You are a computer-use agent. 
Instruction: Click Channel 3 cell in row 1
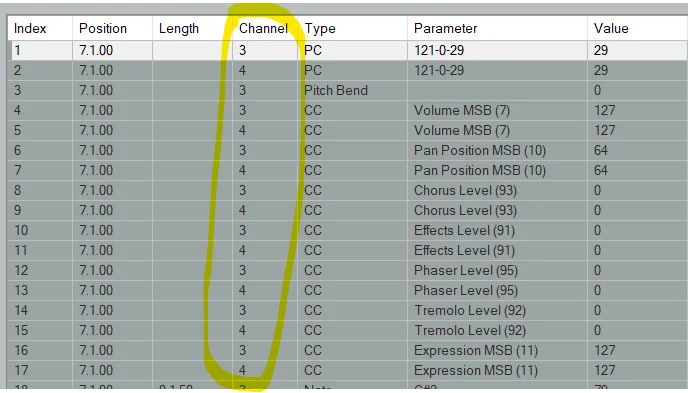click(x=265, y=50)
